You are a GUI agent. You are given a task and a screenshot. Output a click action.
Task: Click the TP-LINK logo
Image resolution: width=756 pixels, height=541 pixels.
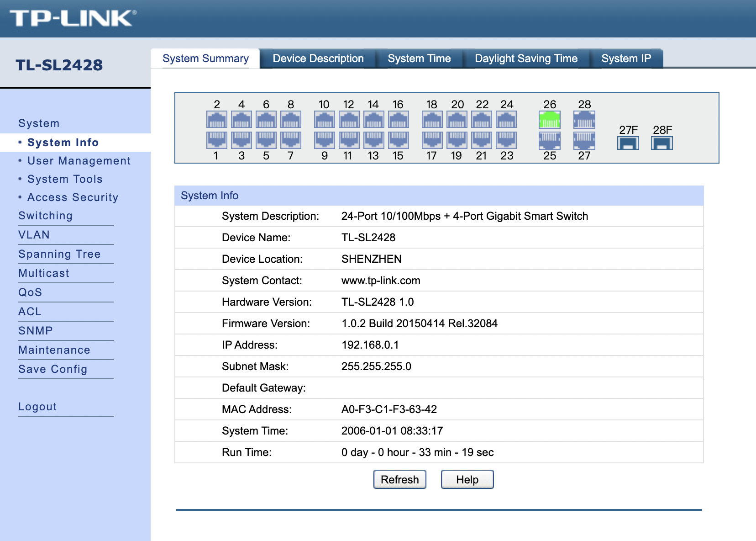coord(73,18)
